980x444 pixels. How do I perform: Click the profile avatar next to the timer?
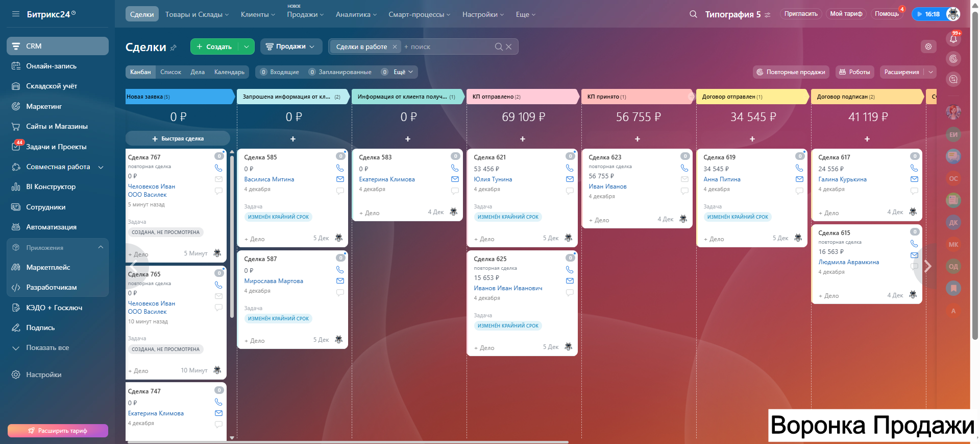coord(952,14)
